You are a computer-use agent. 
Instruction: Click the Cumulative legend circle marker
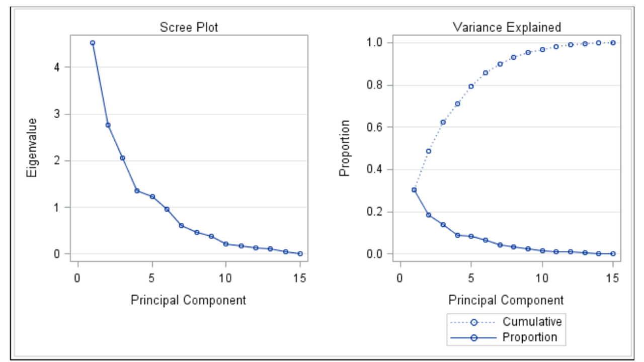[473, 322]
